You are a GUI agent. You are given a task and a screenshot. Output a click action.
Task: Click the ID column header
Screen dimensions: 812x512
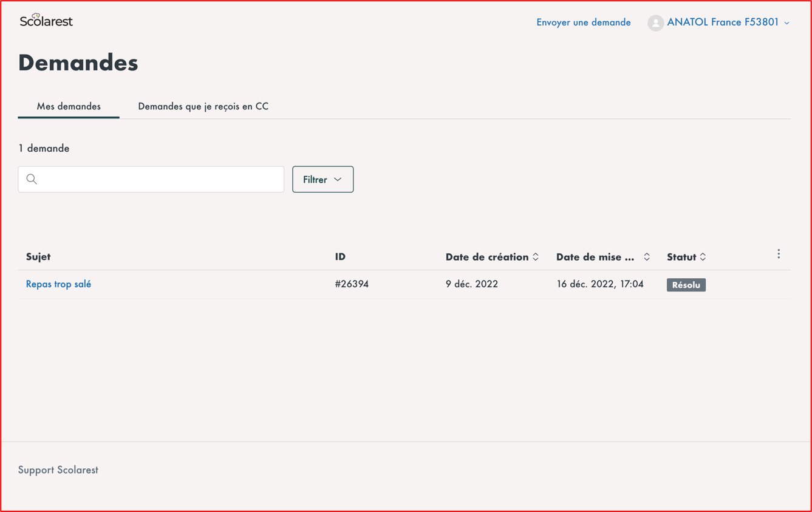click(340, 257)
